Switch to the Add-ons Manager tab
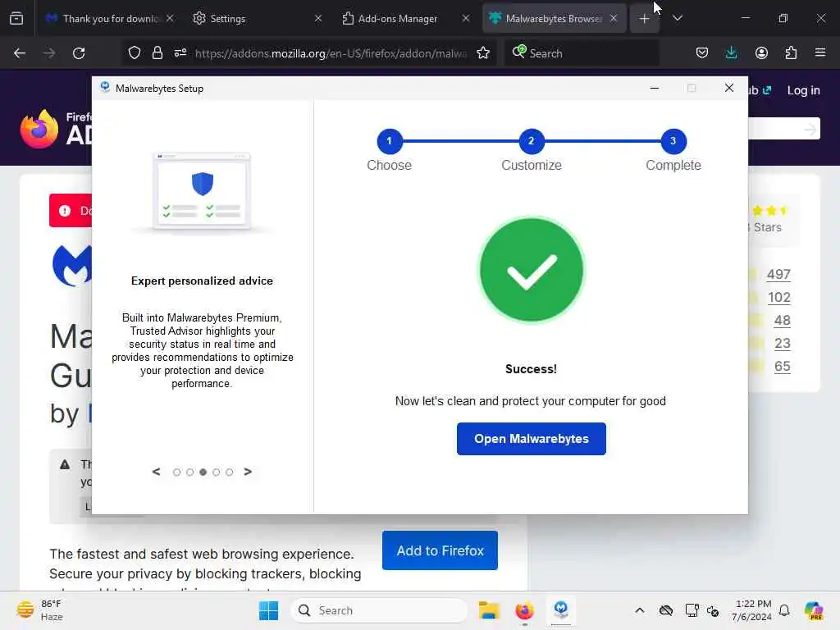This screenshot has height=630, width=840. coord(405,18)
